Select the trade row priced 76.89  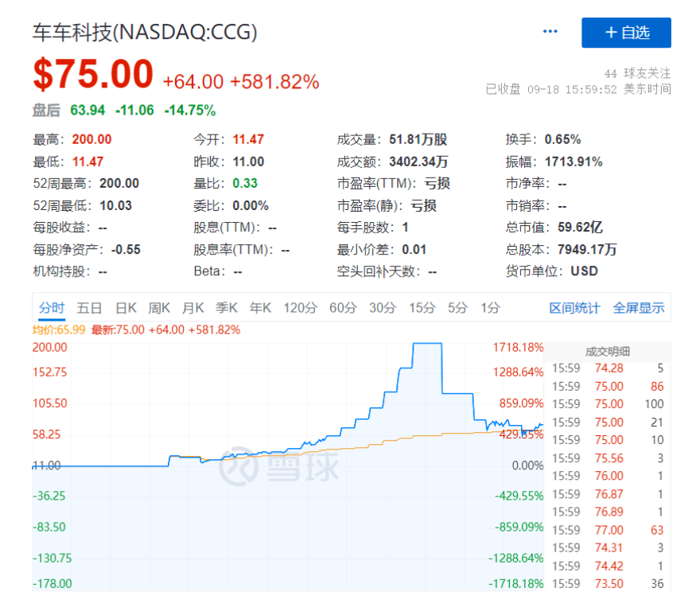point(608,512)
